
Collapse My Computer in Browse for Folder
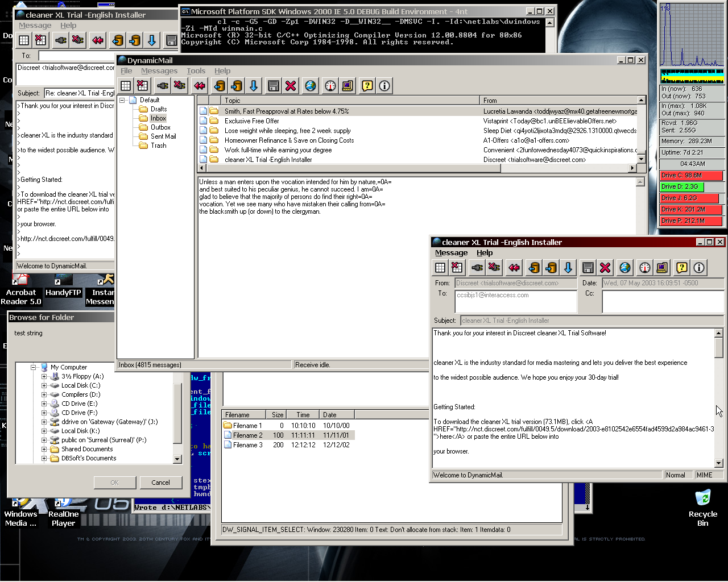[34, 367]
